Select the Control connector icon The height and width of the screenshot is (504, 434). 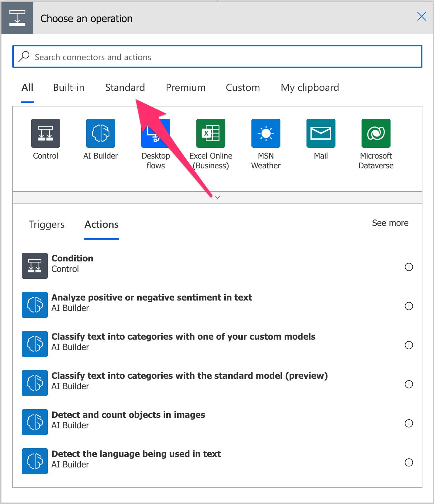tap(46, 133)
